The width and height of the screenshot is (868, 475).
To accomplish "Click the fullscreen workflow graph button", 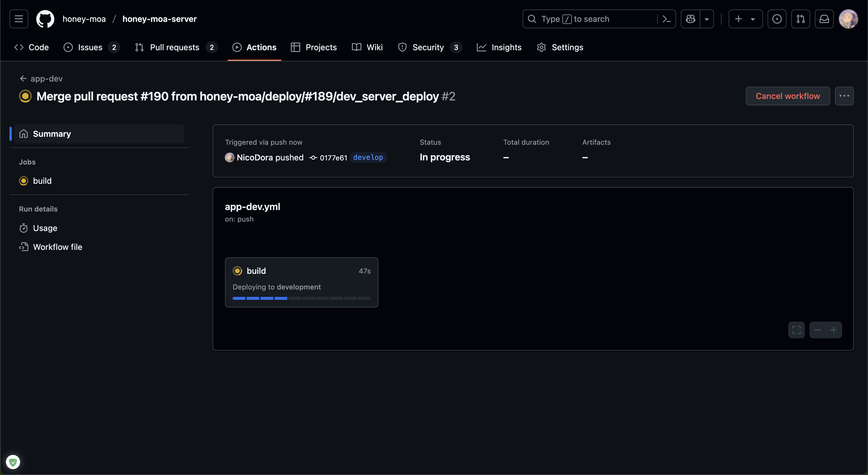I will point(797,330).
